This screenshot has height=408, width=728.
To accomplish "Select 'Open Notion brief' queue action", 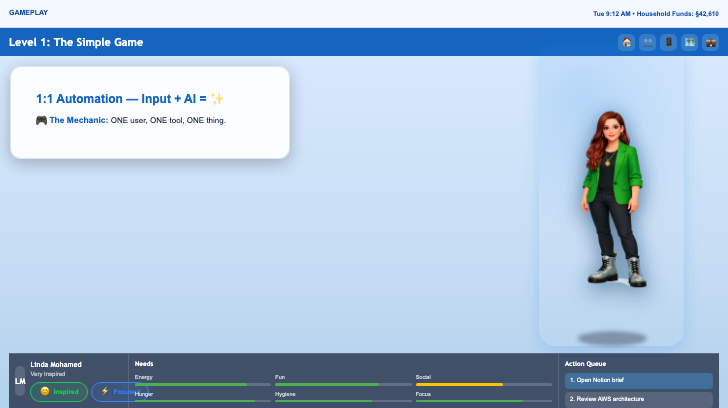I will pyautogui.click(x=638, y=381).
